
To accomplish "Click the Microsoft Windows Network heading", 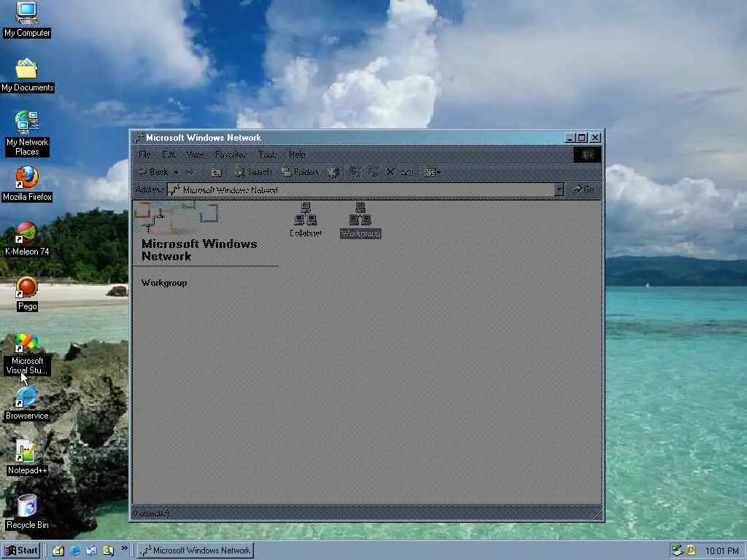I will (199, 250).
